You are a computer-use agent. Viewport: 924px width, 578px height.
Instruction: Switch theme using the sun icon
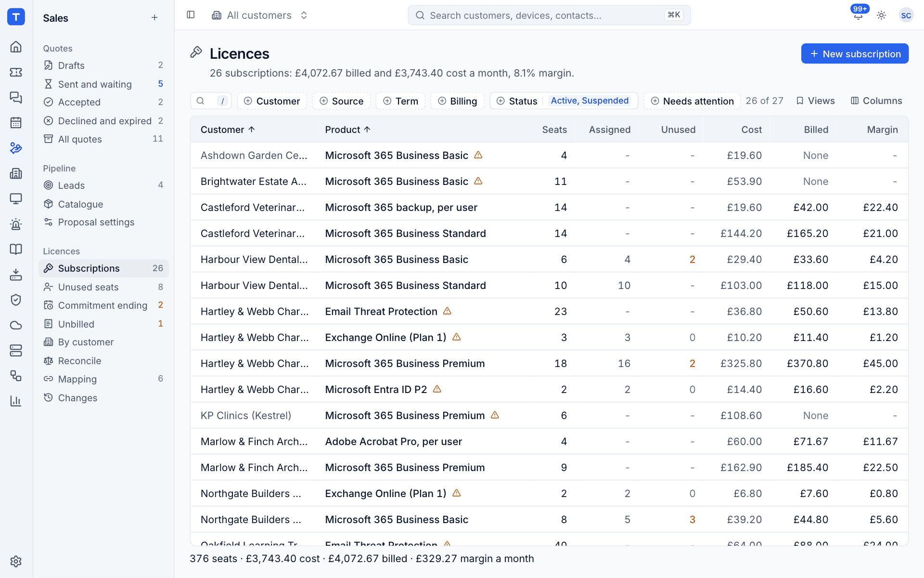881,15
